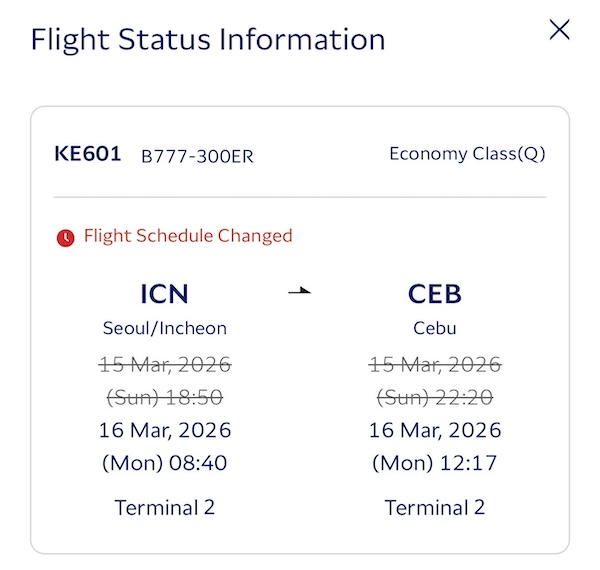The height and width of the screenshot is (570, 600).
Task: Click the new (Mon) 12:17 arrival time
Action: 435,464
